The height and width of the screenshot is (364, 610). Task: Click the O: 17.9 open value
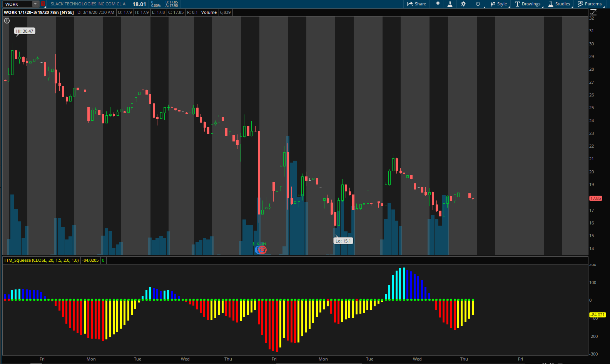[x=125, y=12]
